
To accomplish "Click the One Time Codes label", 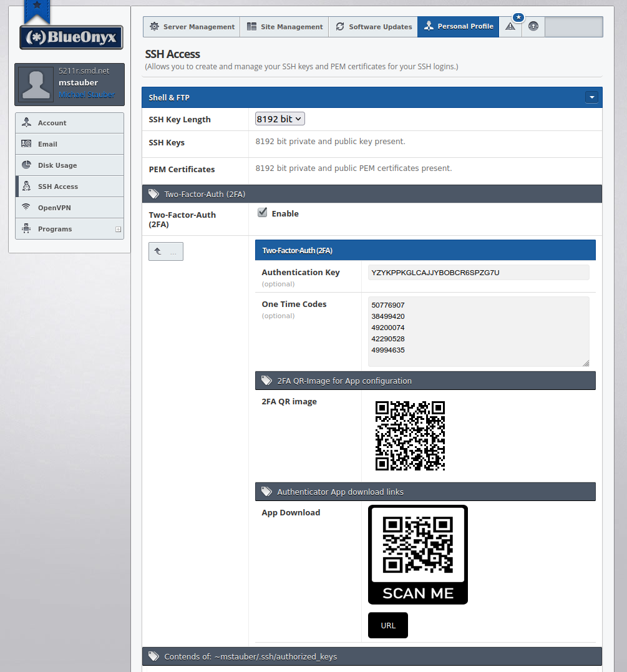I will (x=294, y=304).
